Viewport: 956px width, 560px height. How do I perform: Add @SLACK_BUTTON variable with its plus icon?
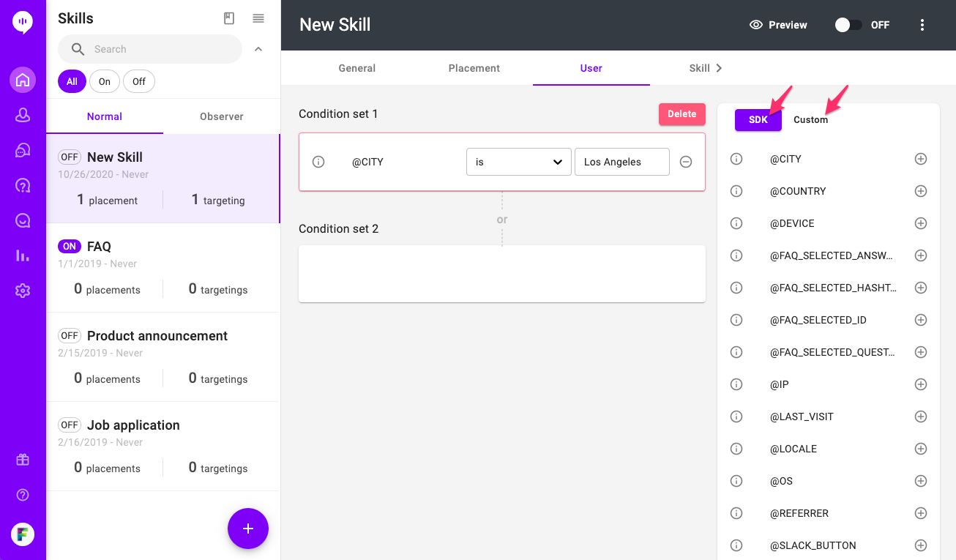pyautogui.click(x=921, y=545)
